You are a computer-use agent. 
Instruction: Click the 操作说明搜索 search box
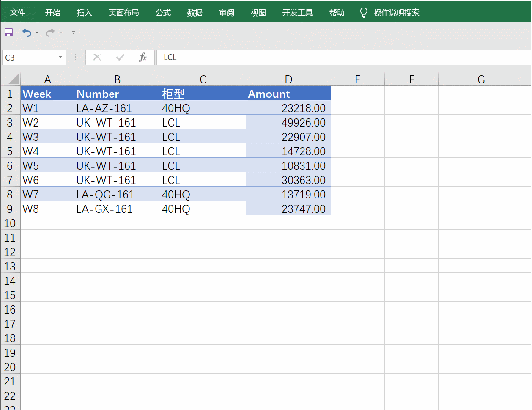click(397, 13)
